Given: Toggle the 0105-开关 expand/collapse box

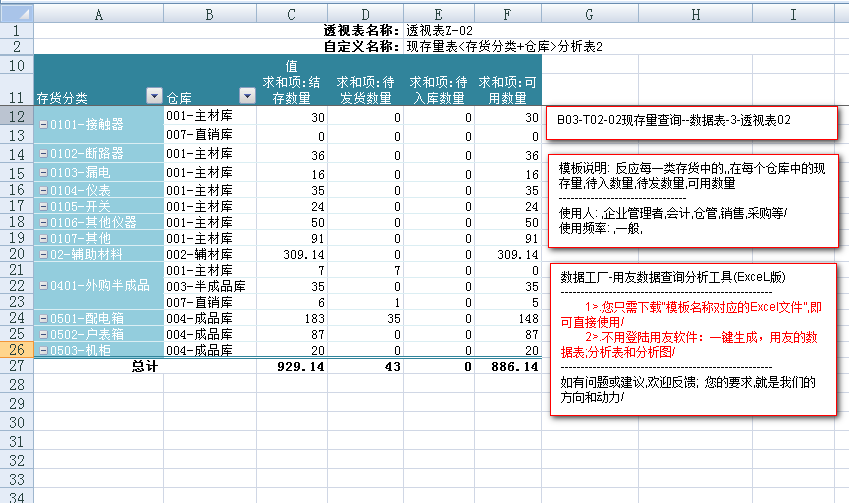Looking at the screenshot, I should pos(43,206).
